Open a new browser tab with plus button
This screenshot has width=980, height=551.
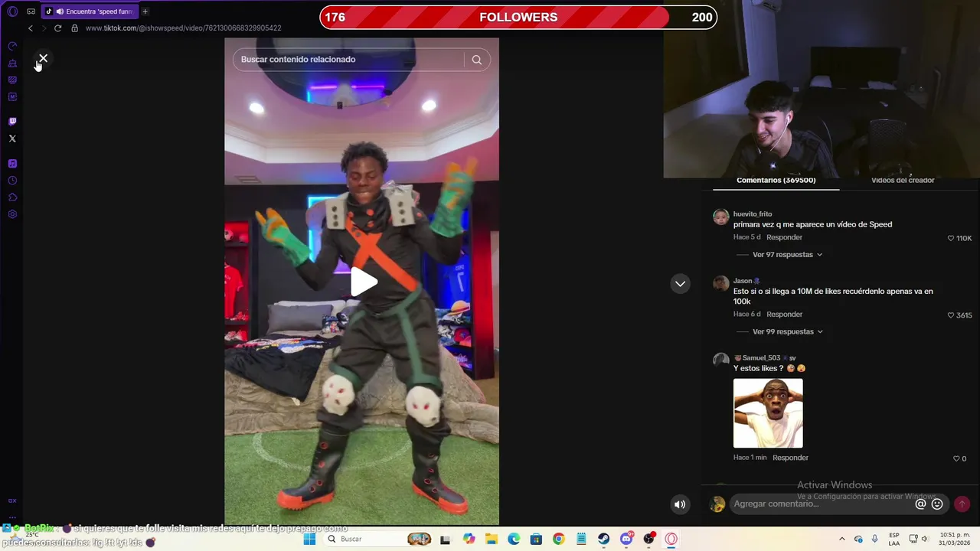pyautogui.click(x=145, y=11)
